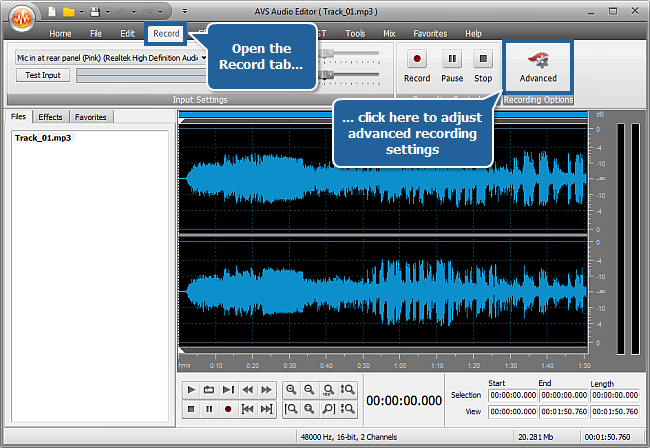The image size is (650, 448).
Task: Click the Selection Length time field
Action: tap(615, 395)
